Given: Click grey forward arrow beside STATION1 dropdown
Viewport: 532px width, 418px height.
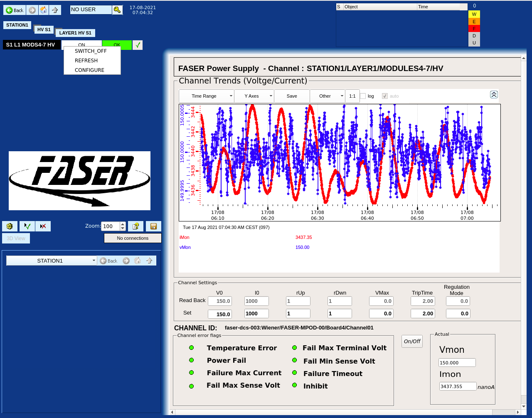Looking at the screenshot, I should [126, 261].
